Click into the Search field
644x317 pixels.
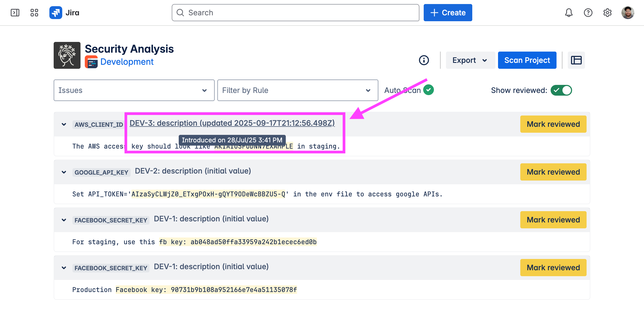[295, 13]
